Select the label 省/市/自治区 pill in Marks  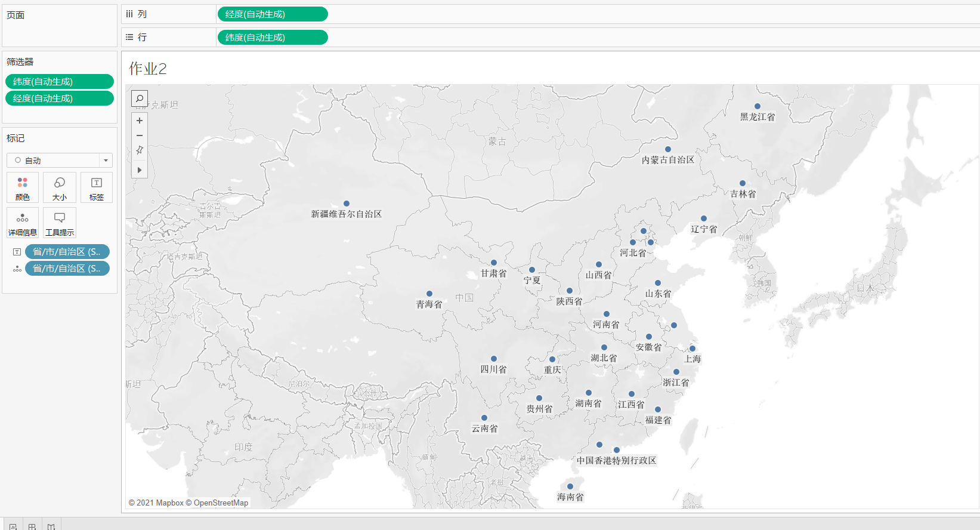pos(67,252)
